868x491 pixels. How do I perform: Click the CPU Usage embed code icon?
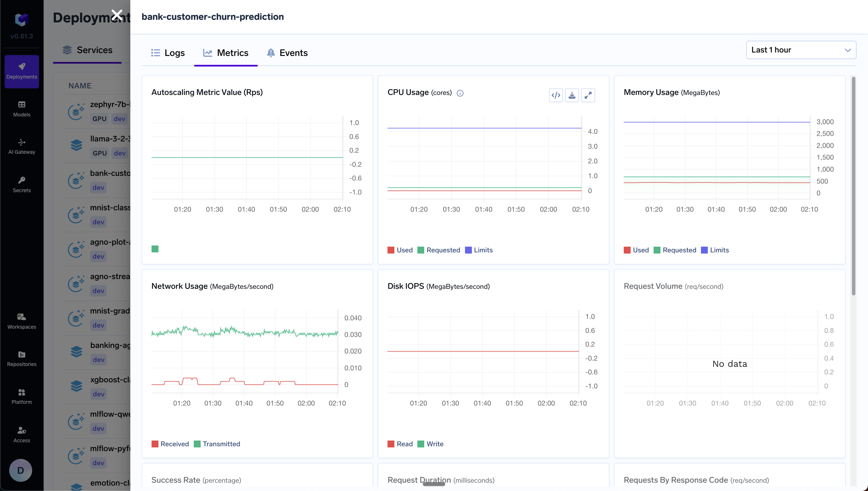556,96
